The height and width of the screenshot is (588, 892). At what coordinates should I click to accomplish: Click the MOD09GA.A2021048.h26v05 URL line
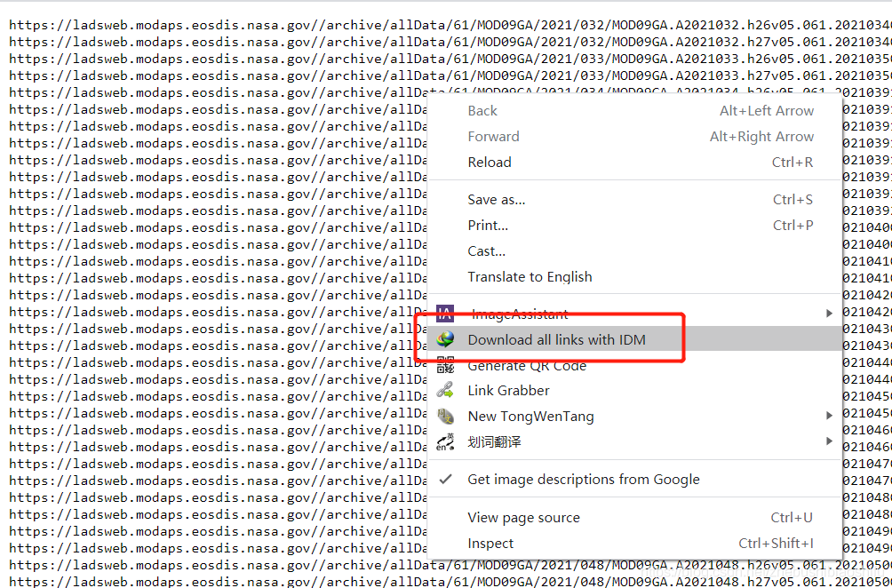450,565
